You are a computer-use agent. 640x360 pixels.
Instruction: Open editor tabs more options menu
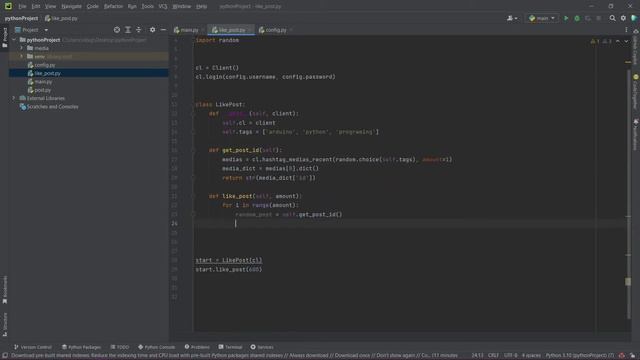coord(626,30)
